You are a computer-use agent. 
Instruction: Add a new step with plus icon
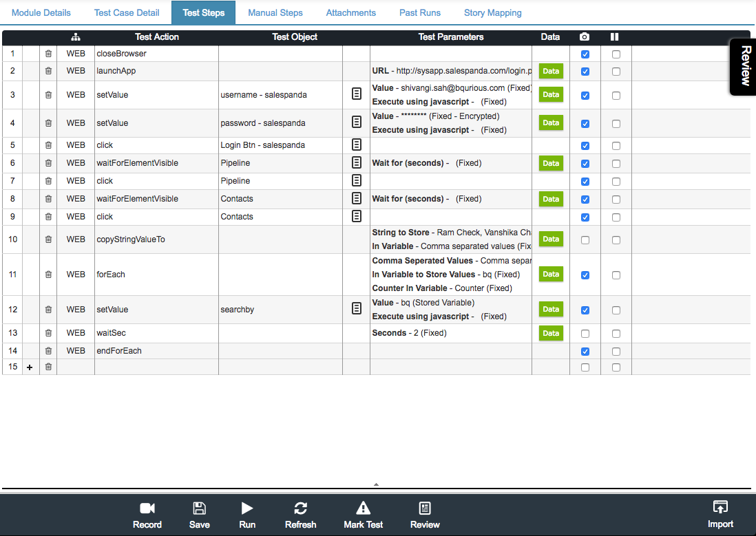[30, 367]
